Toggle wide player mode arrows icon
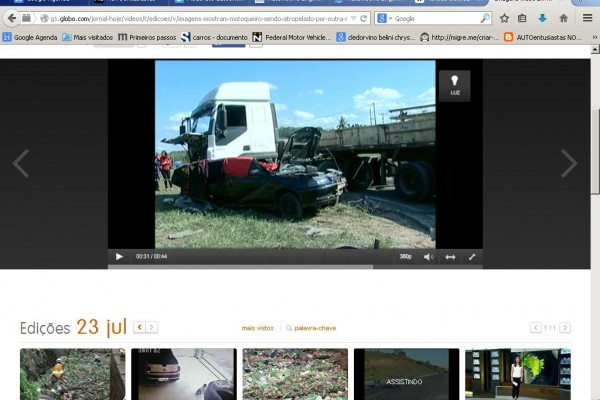600x400 pixels. [450, 257]
